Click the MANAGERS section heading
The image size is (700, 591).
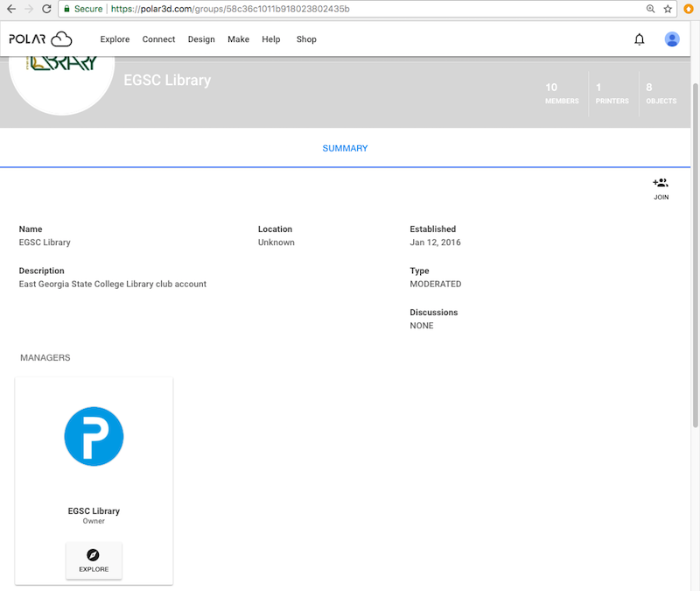pos(45,358)
